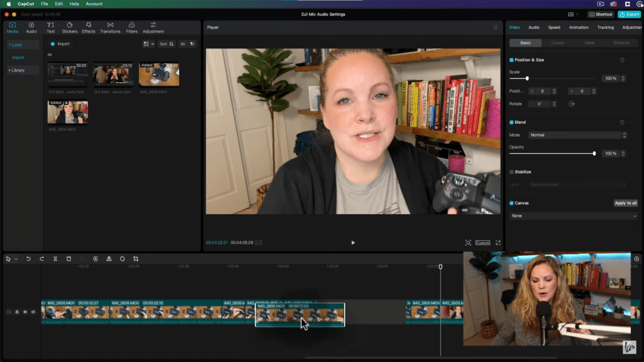This screenshot has width=644, height=362.
Task: Enable the Stabilize checkbox
Action: 511,172
